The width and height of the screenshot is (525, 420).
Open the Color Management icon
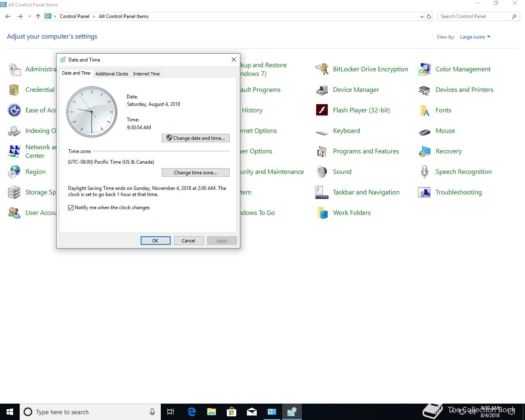pyautogui.click(x=425, y=69)
